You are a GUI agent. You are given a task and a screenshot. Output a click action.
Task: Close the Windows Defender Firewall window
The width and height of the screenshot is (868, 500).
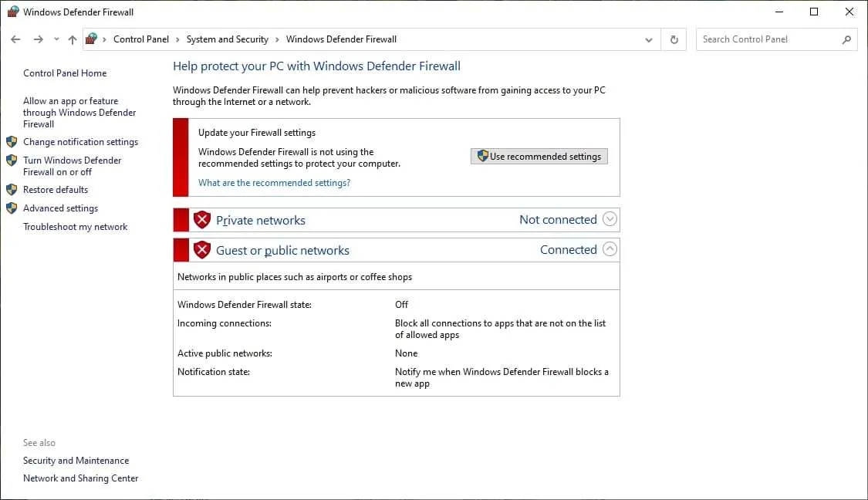[849, 12]
